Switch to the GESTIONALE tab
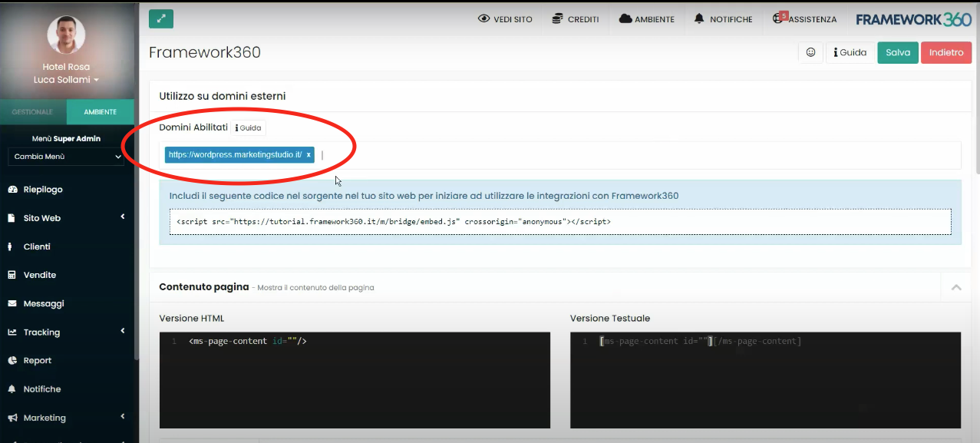The height and width of the screenshot is (443, 980). click(32, 111)
